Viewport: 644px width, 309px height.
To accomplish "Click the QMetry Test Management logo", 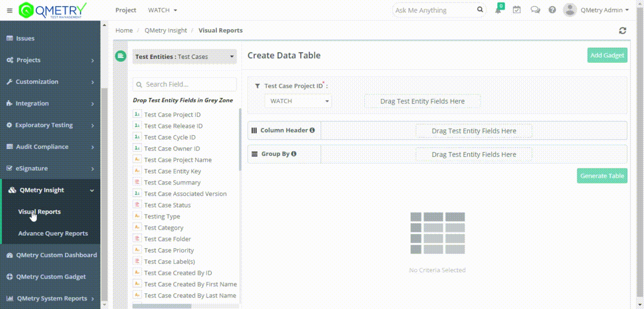I will pyautogui.click(x=52, y=10).
